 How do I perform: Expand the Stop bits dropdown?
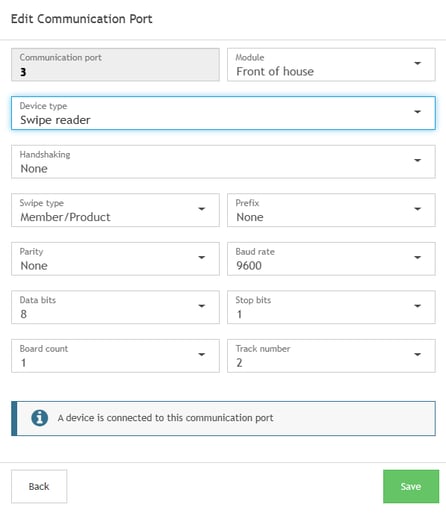[331, 307]
